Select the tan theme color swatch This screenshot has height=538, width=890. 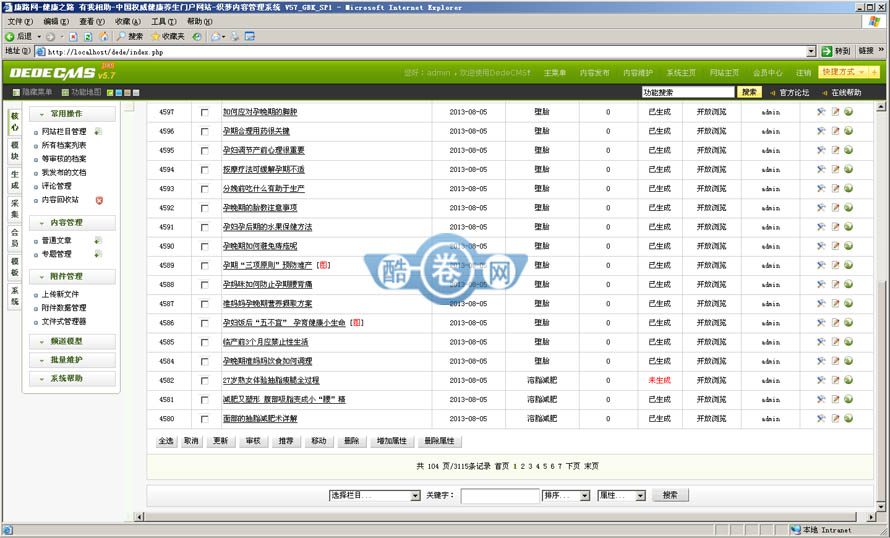(128, 93)
